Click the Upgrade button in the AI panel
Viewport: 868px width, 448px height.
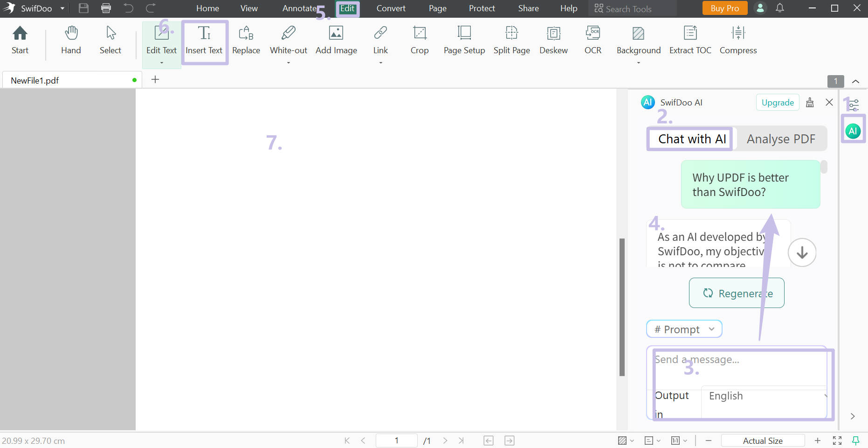pyautogui.click(x=777, y=102)
